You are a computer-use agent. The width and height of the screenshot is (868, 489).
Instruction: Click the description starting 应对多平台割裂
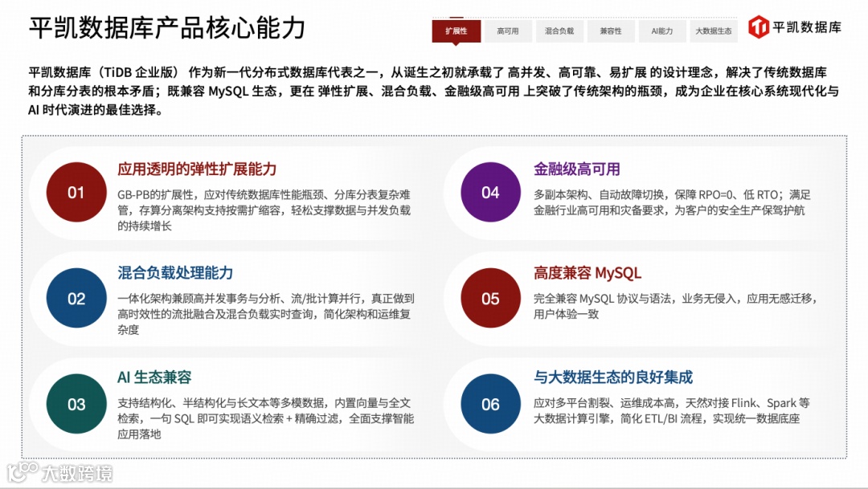(671, 410)
